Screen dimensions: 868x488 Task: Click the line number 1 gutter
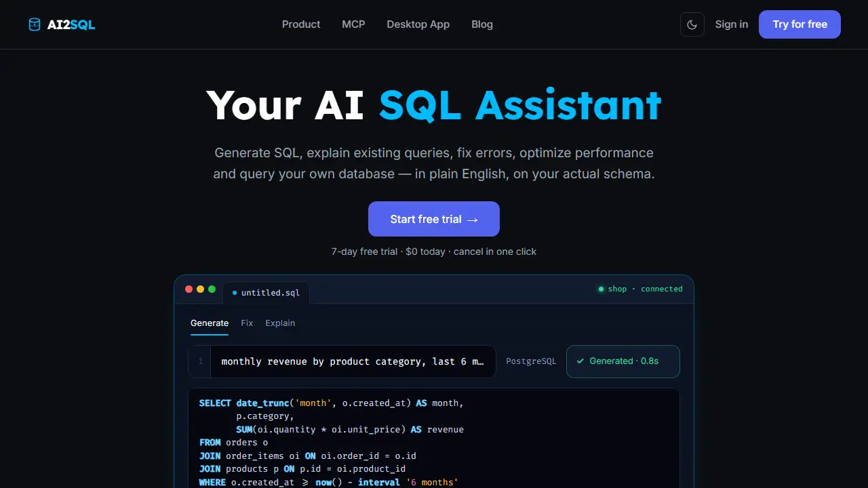point(200,361)
